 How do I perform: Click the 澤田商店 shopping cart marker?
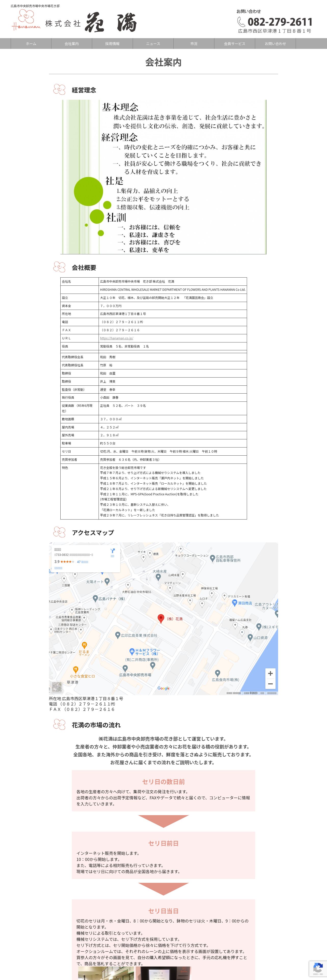click(235, 603)
